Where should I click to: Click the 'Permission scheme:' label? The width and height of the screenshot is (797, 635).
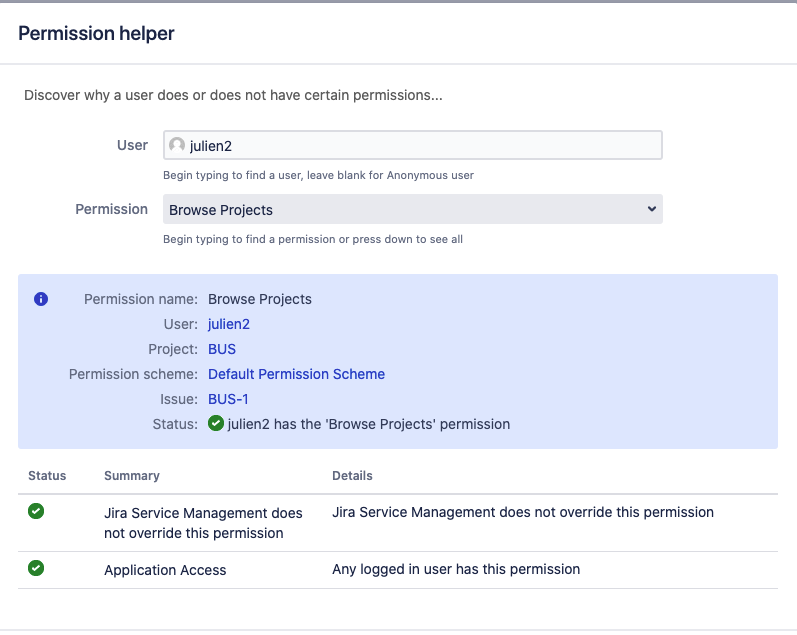[x=133, y=374]
